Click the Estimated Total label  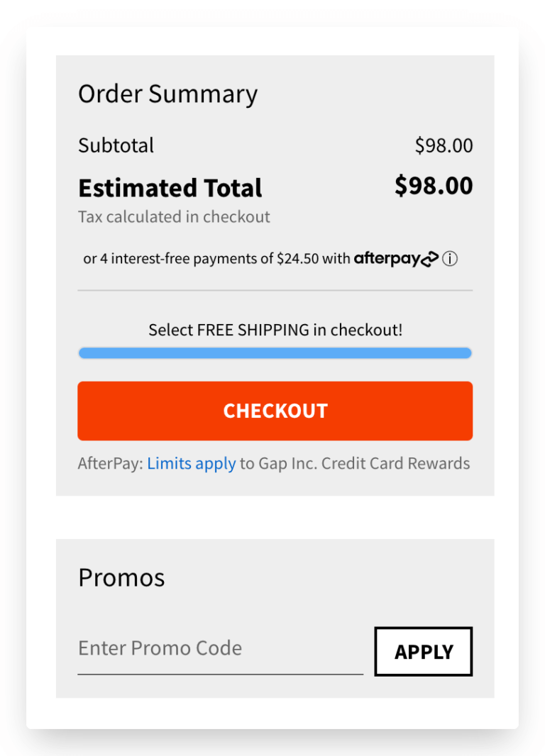coord(170,187)
